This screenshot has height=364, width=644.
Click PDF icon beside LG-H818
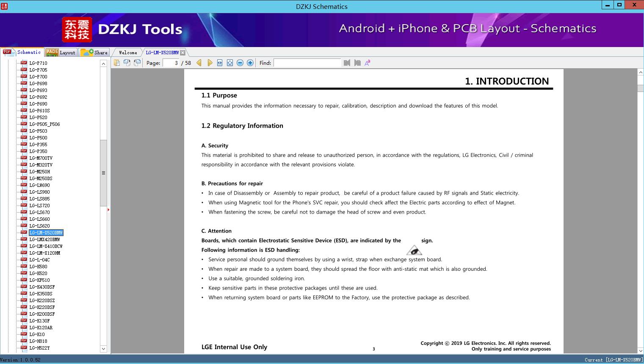click(x=24, y=341)
